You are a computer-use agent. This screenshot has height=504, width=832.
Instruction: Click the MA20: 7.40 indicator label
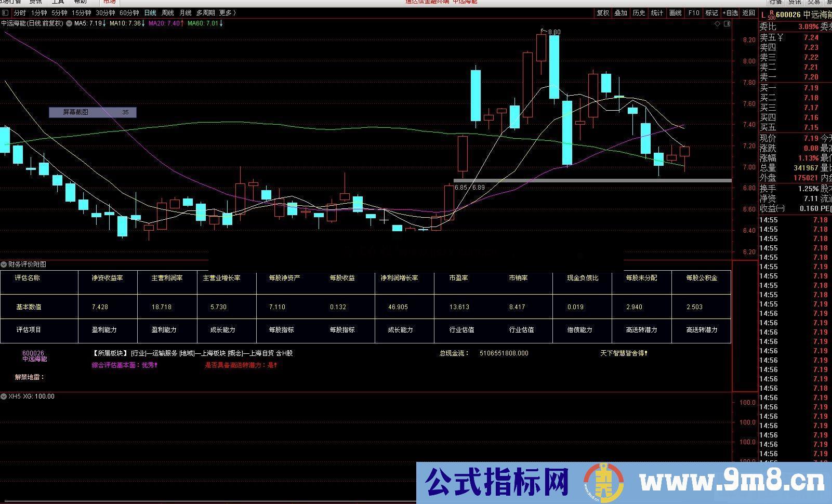coord(166,23)
